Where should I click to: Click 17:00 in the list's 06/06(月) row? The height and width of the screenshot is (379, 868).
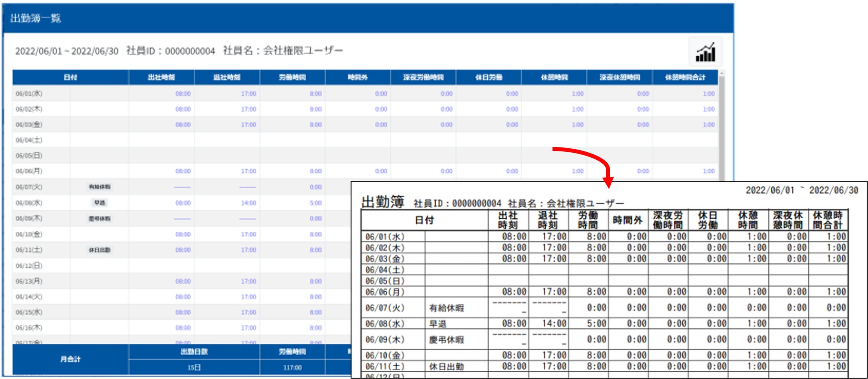[248, 171]
